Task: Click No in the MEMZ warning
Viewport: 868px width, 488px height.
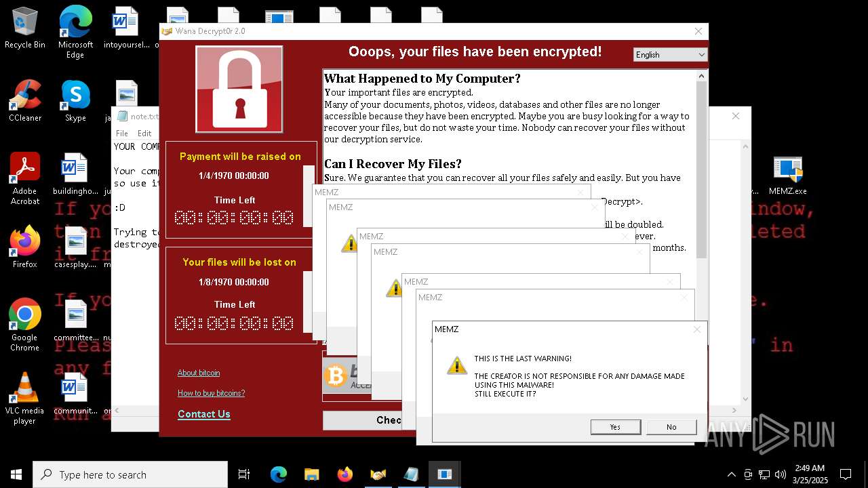Action: pyautogui.click(x=671, y=427)
